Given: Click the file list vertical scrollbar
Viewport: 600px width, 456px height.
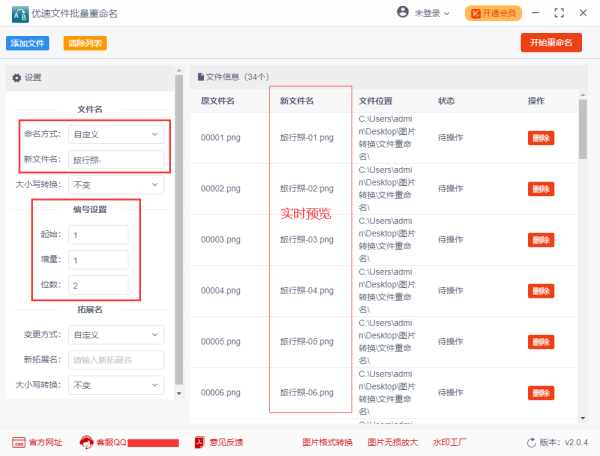Looking at the screenshot, I should coord(583,130).
